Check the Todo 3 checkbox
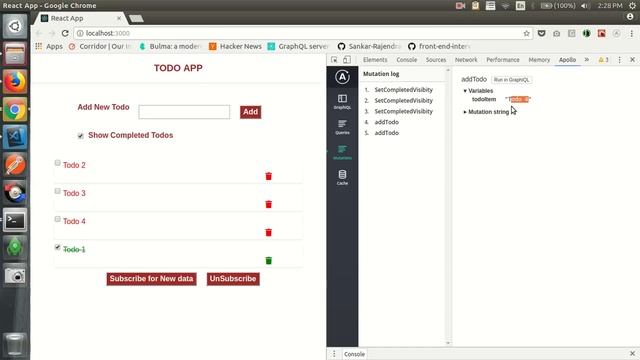The height and width of the screenshot is (360, 640). 58,191
